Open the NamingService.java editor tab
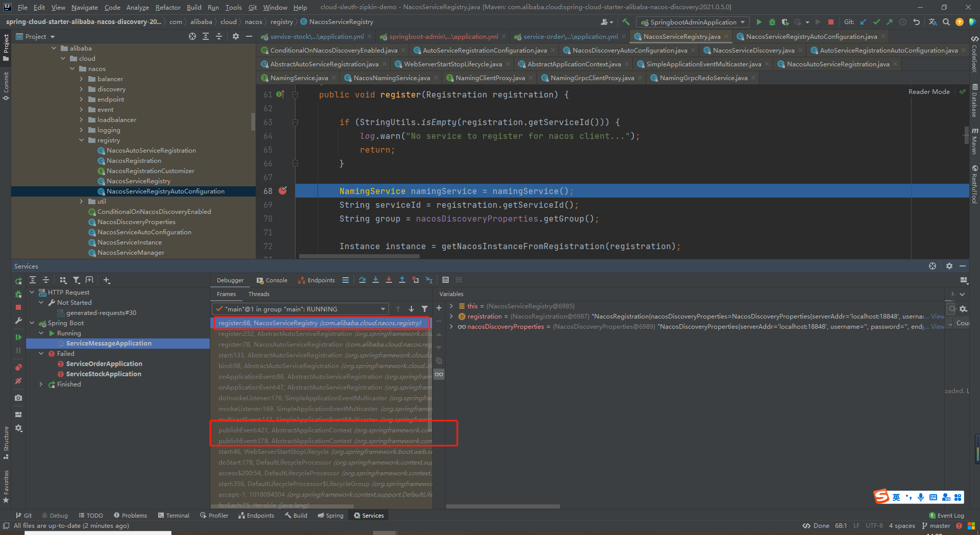This screenshot has width=980, height=535. point(299,78)
